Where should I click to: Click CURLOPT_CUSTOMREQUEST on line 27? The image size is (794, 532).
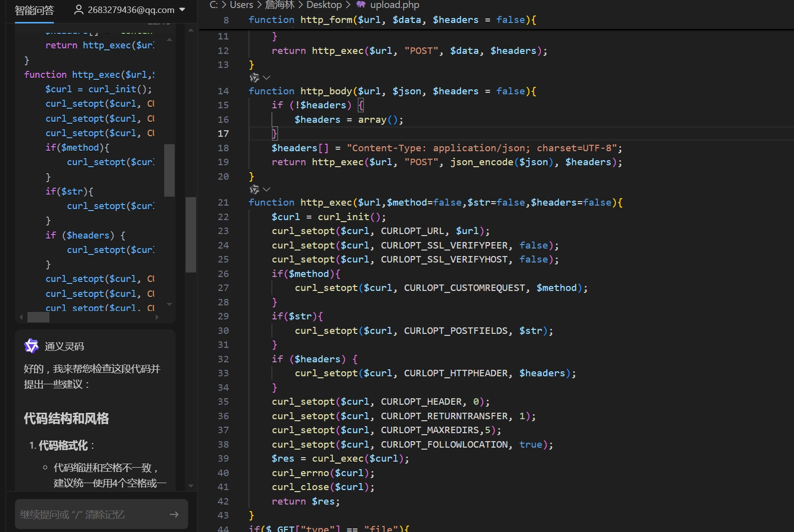pyautogui.click(x=464, y=288)
